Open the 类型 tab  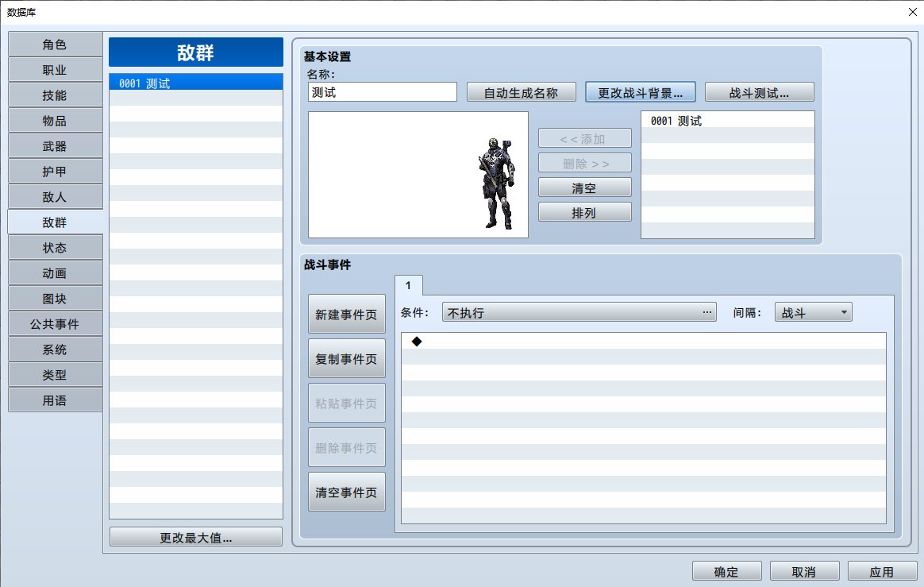pyautogui.click(x=55, y=375)
